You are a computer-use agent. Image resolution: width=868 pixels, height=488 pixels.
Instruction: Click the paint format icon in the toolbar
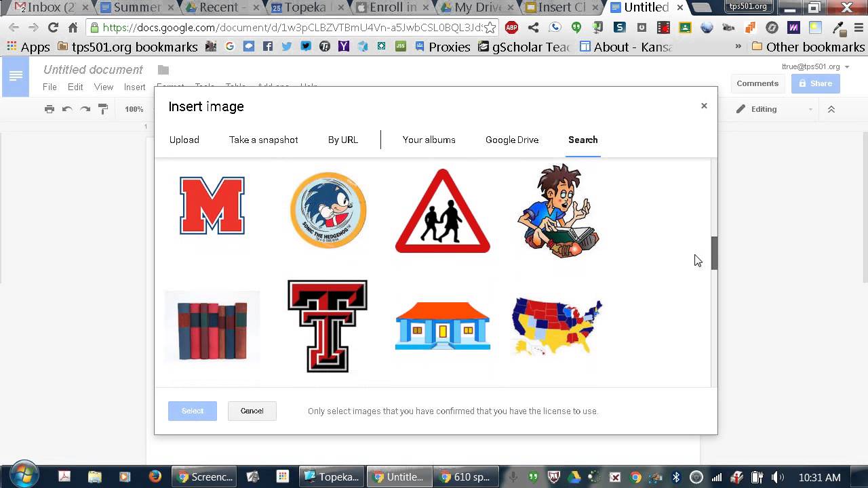[x=102, y=109]
